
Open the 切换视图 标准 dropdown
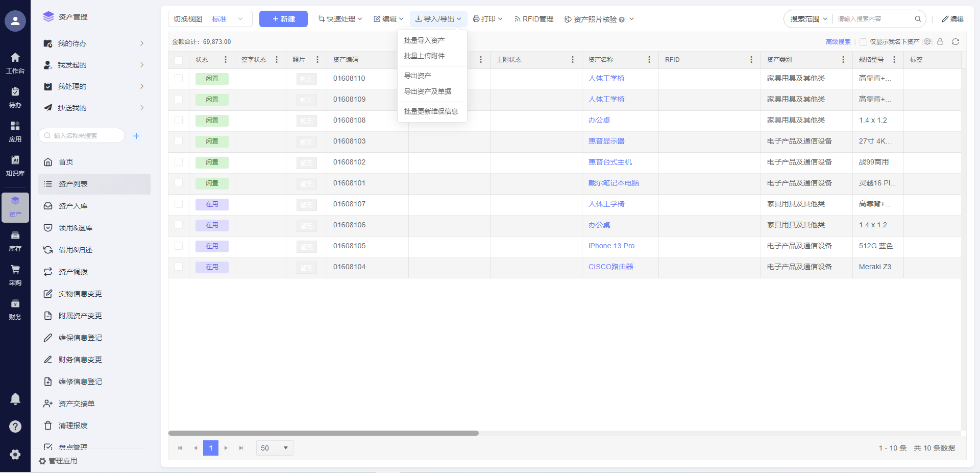(x=210, y=19)
